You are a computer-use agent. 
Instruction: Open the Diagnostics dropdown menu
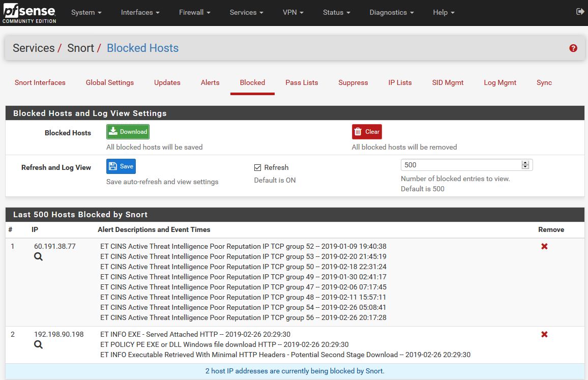(x=392, y=12)
